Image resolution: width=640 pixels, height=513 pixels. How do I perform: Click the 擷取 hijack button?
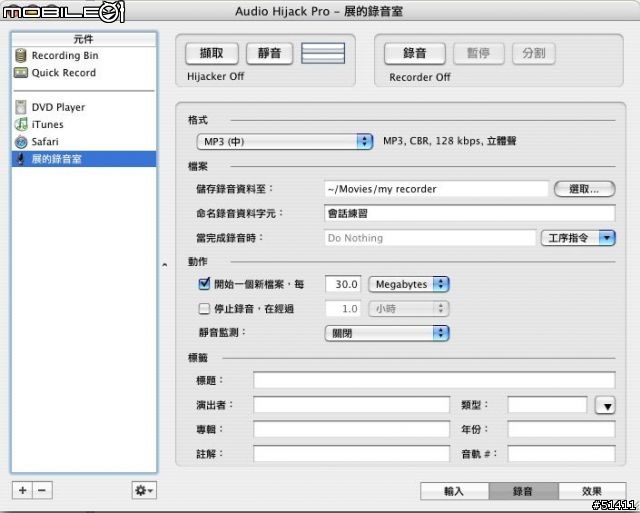pyautogui.click(x=212, y=53)
